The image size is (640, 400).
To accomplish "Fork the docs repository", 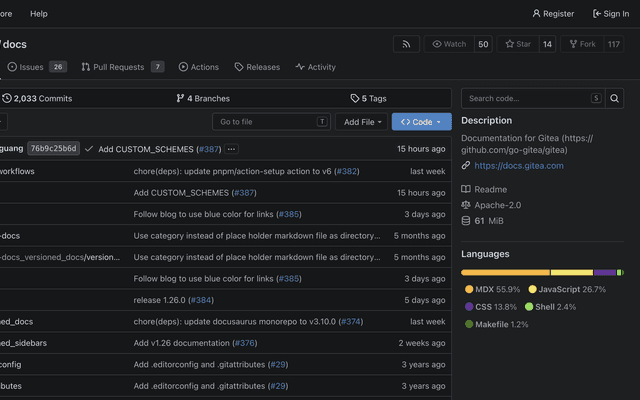I will click(x=582, y=44).
